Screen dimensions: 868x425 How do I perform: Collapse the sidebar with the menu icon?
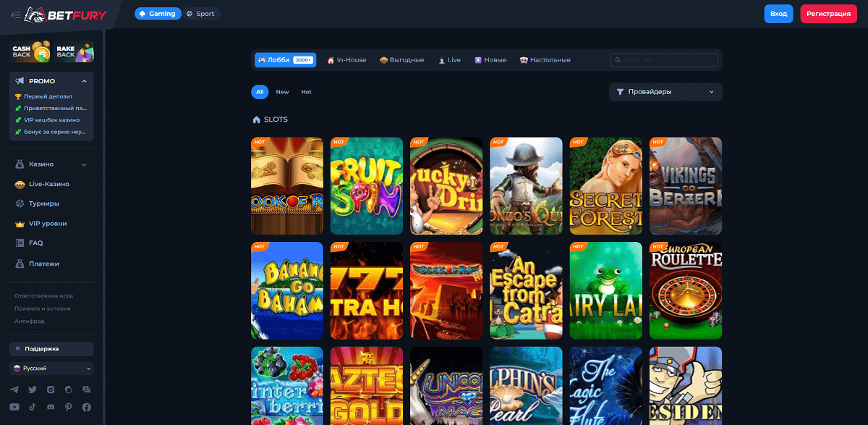click(16, 14)
